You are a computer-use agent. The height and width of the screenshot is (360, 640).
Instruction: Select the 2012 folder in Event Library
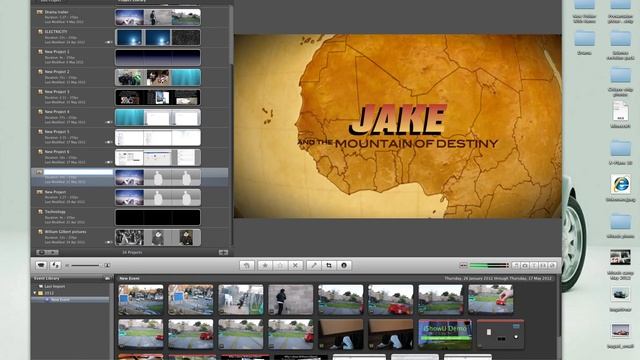(49, 293)
